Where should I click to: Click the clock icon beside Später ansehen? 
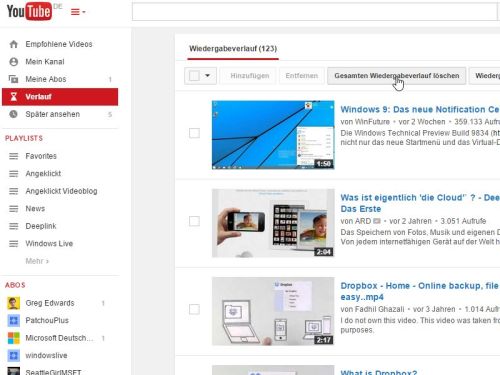13,114
